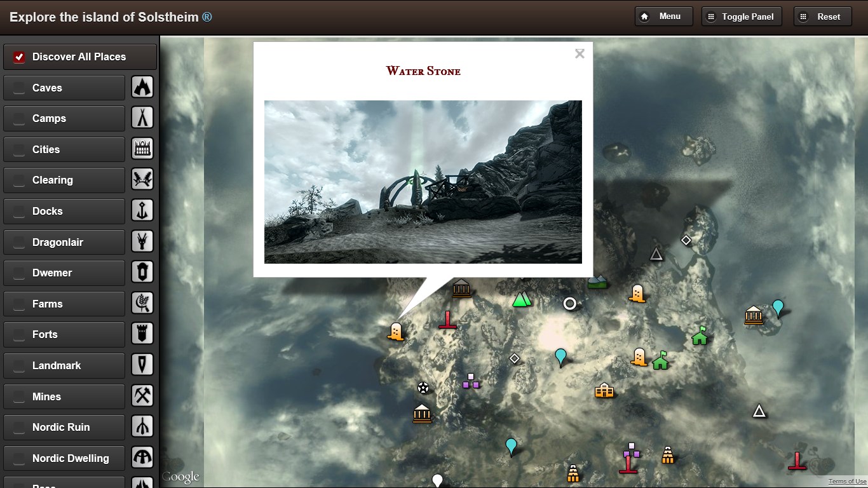The width and height of the screenshot is (868, 488).
Task: Click the Landmark shield icon button
Action: [142, 365]
